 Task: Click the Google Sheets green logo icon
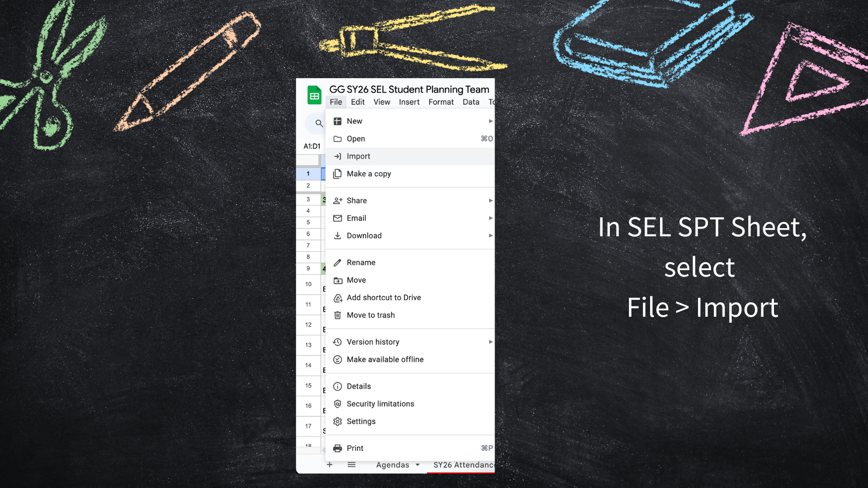click(x=314, y=95)
